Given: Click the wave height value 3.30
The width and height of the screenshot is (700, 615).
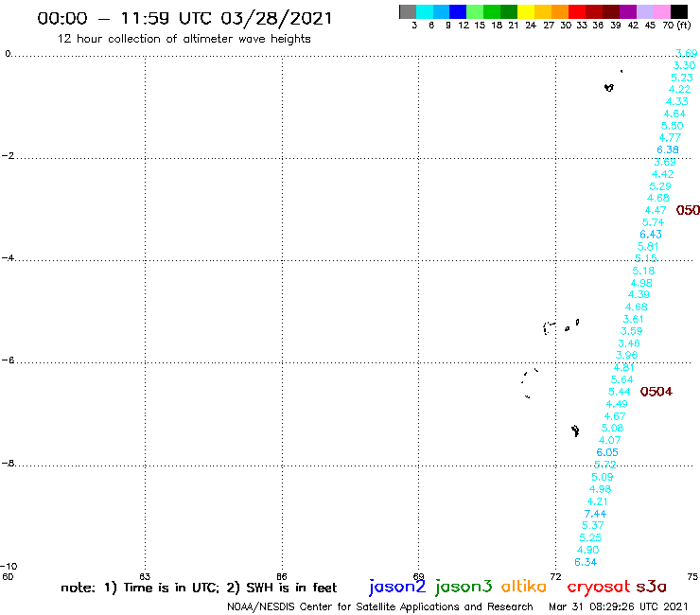Looking at the screenshot, I should point(684,65).
